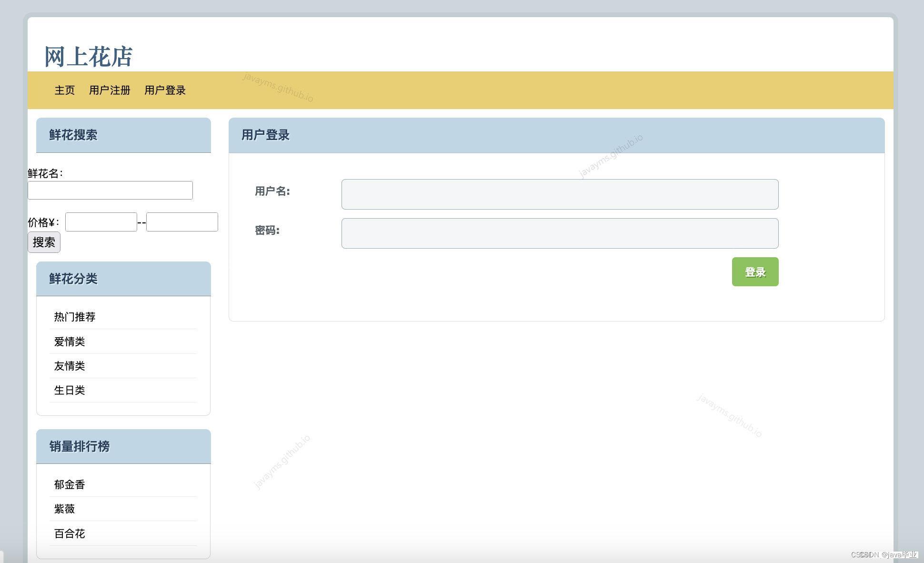The image size is (924, 563).
Task: Click the 主页 navigation menu item
Action: pyautogui.click(x=63, y=90)
